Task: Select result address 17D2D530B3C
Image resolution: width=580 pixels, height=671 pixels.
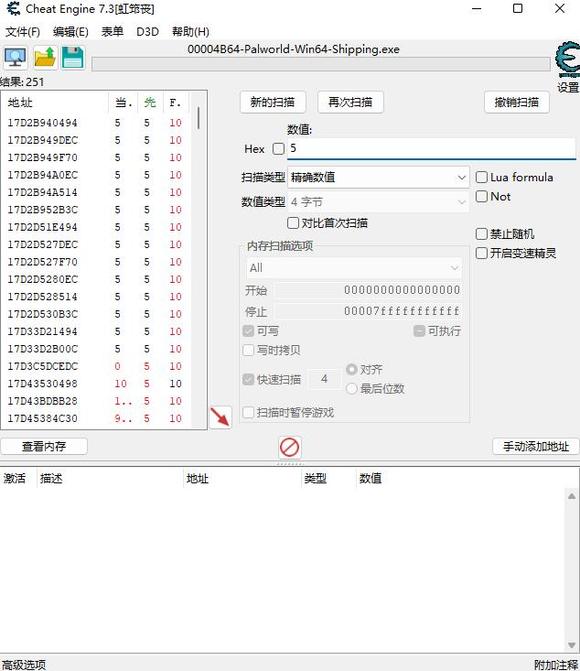Action: point(42,314)
